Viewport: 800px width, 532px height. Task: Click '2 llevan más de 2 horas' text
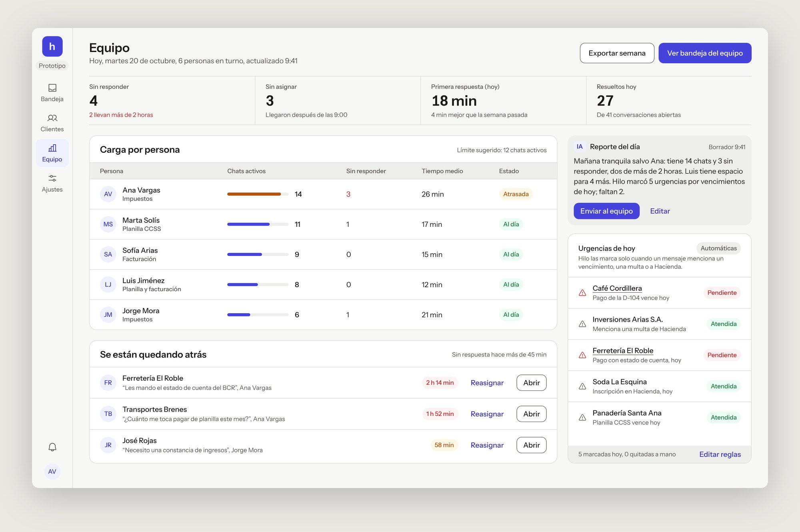click(121, 115)
